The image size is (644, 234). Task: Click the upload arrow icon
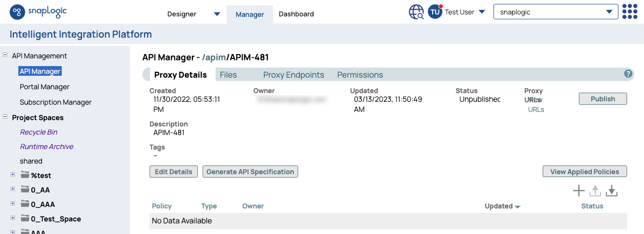pos(595,191)
